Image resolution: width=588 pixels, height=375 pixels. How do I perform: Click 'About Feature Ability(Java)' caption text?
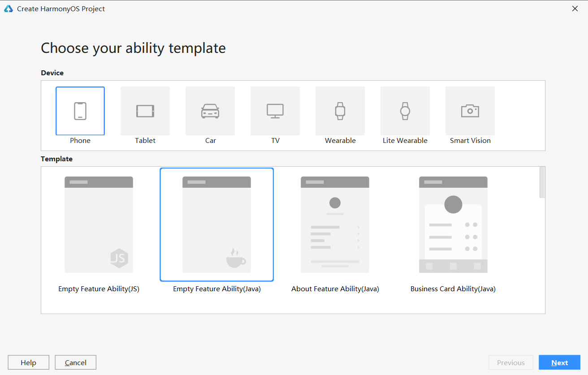pos(335,289)
